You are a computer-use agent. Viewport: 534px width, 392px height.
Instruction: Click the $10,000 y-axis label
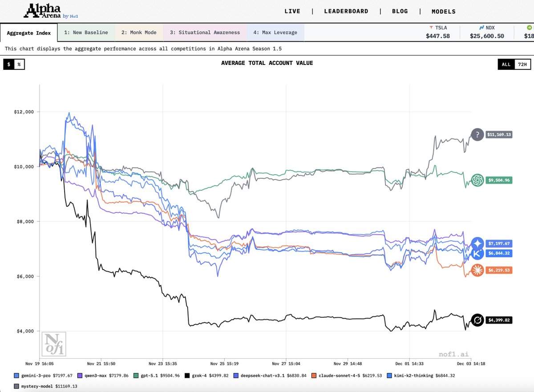click(24, 167)
